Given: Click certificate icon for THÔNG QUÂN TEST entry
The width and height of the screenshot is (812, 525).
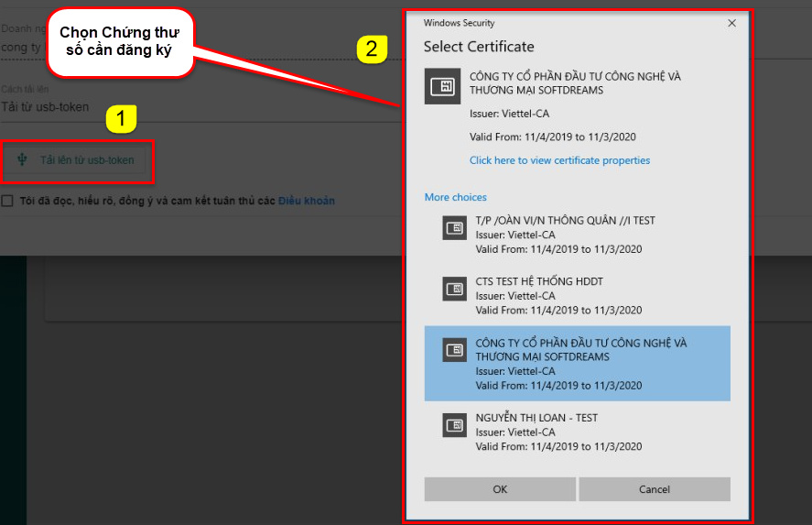Looking at the screenshot, I should [x=454, y=228].
